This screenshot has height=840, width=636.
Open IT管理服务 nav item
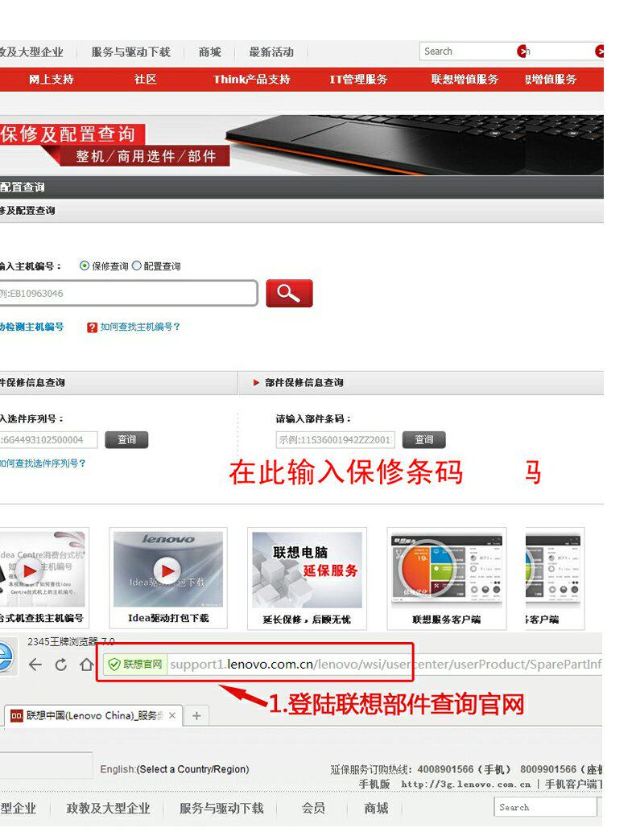(x=358, y=80)
